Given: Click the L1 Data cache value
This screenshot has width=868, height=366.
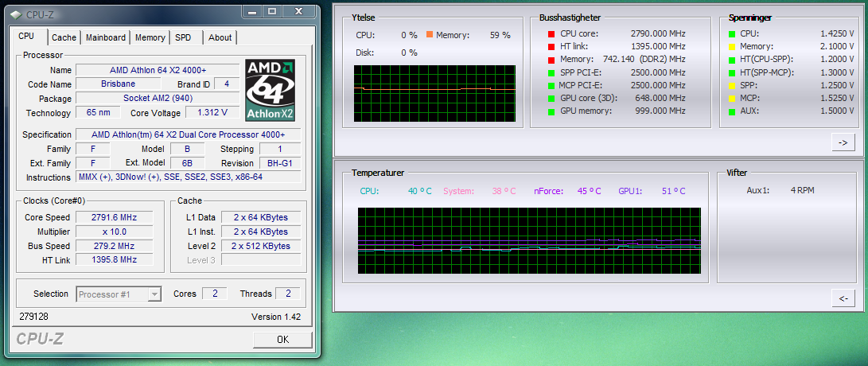Looking at the screenshot, I should click(x=261, y=217).
